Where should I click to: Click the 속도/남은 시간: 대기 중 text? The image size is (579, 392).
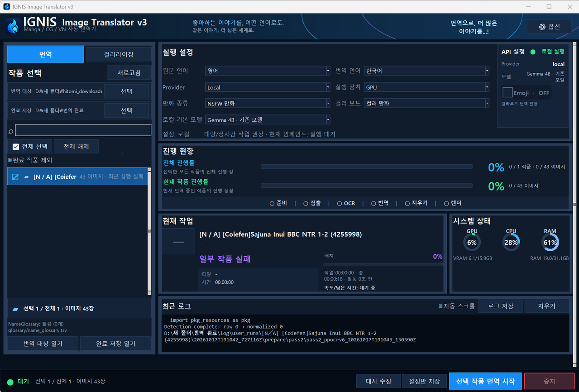[x=349, y=288]
